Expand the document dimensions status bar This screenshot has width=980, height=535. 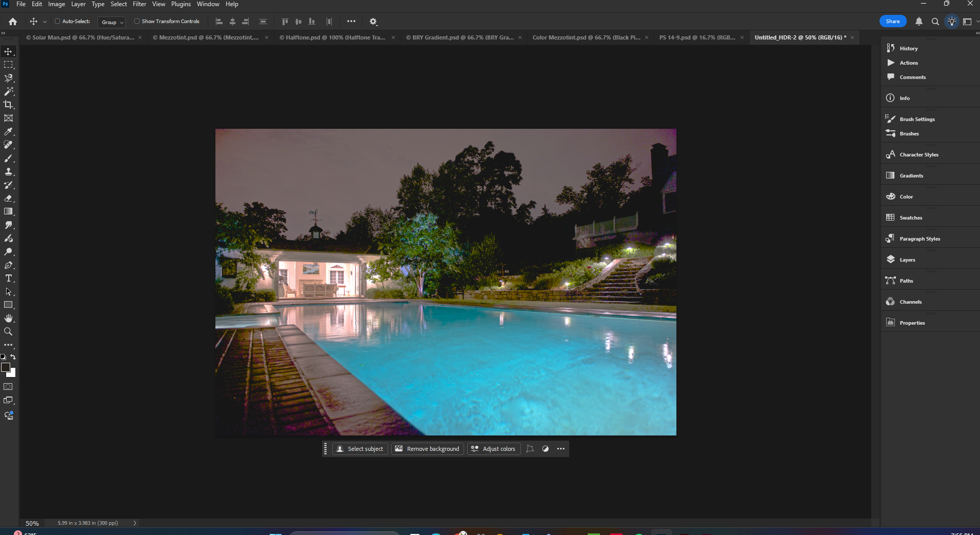coord(134,523)
